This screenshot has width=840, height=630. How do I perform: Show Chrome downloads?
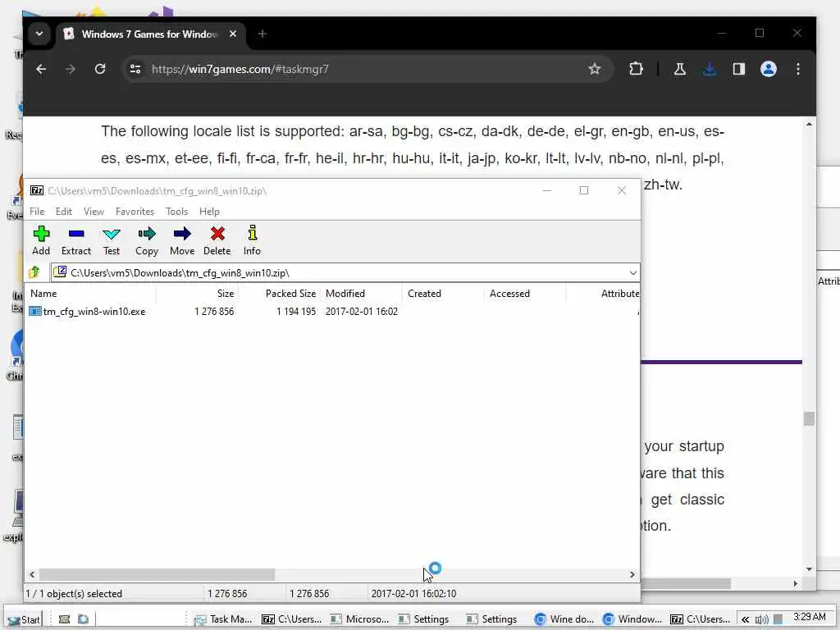click(x=710, y=69)
